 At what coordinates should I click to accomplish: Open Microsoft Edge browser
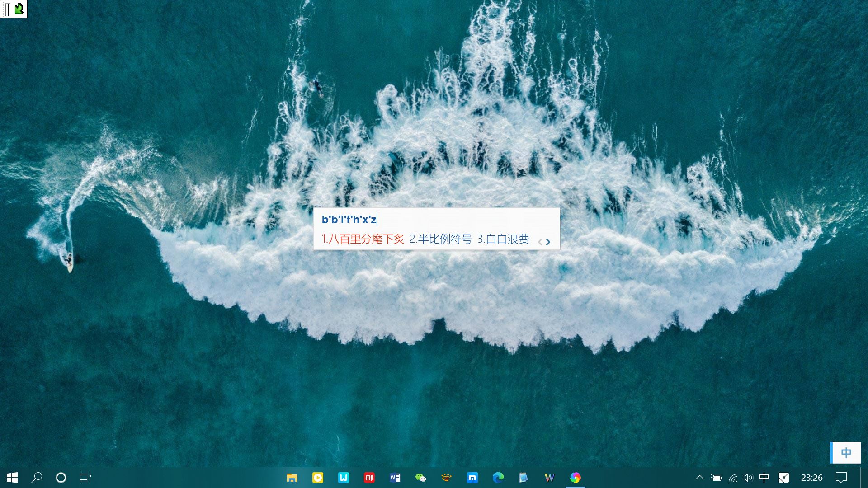click(x=498, y=478)
